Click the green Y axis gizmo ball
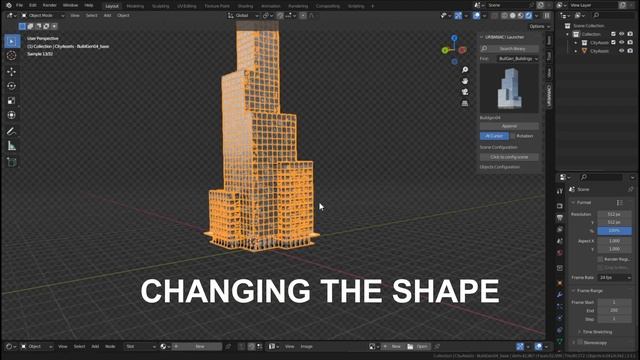The width and height of the screenshot is (640, 360). coord(445,50)
